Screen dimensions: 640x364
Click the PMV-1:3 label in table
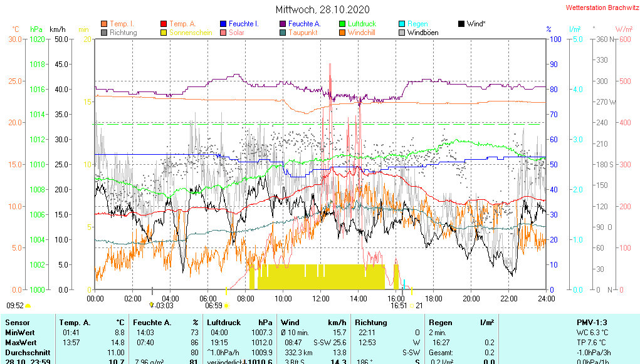click(x=592, y=322)
